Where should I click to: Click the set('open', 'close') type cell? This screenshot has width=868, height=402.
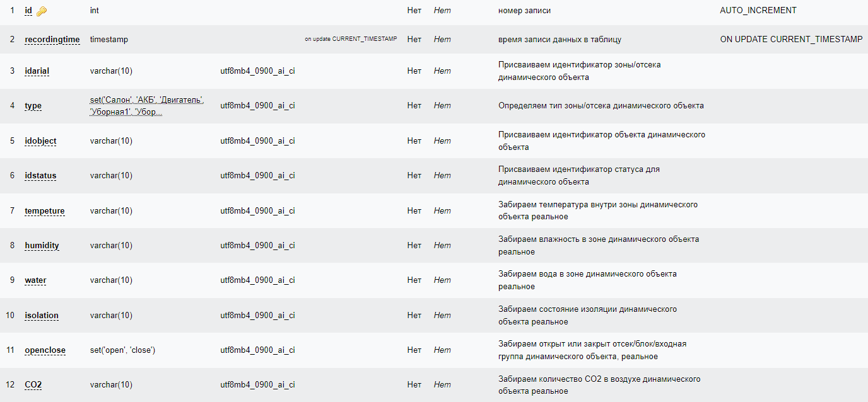click(x=123, y=350)
